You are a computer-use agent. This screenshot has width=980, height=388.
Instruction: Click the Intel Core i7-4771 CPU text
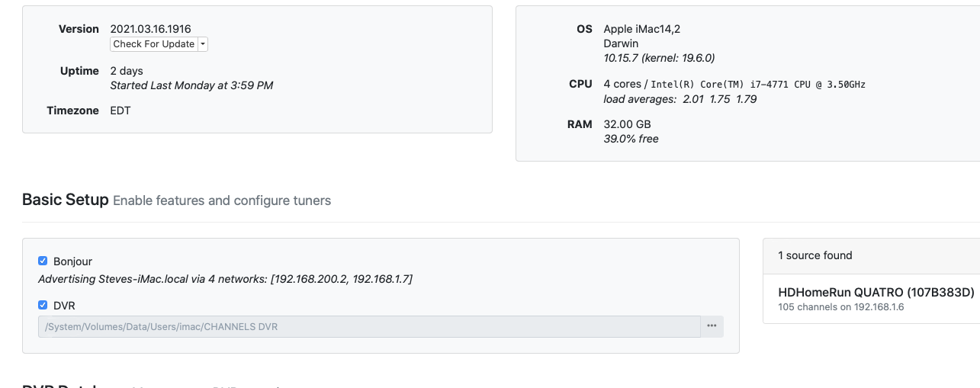(758, 84)
